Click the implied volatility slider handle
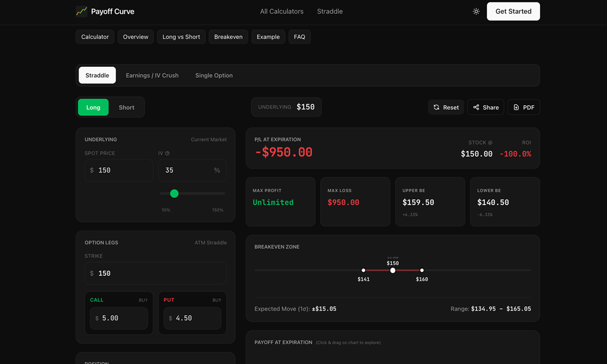The height and width of the screenshot is (364, 607). 174,193
